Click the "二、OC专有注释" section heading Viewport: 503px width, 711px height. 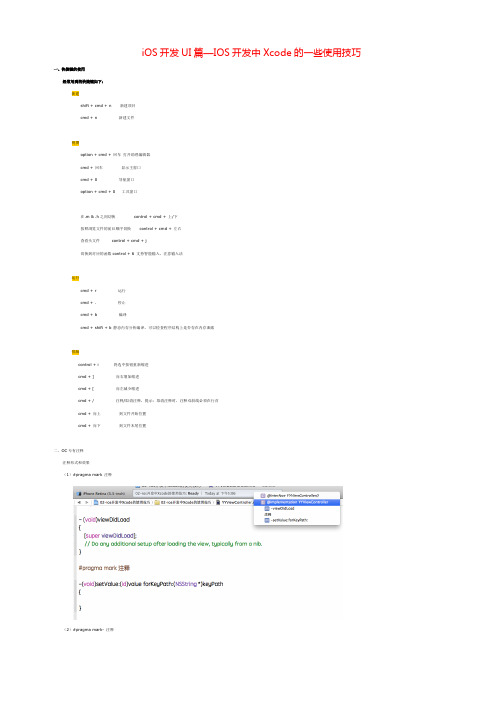(x=68, y=451)
